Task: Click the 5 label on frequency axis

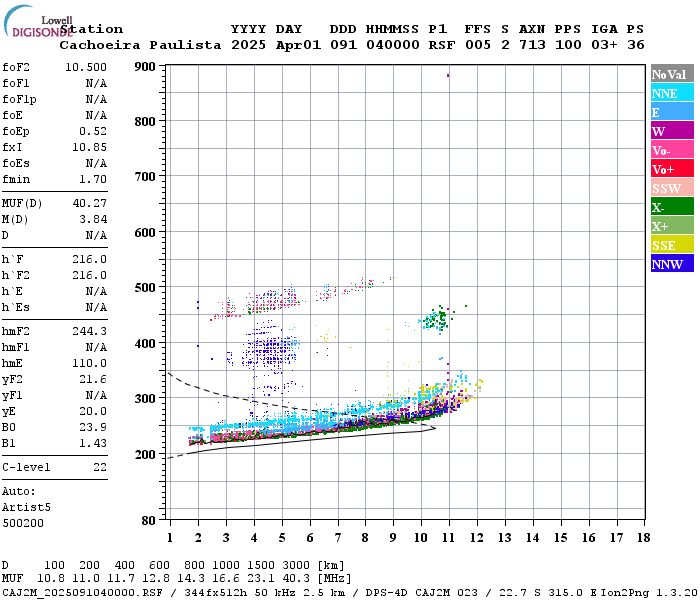Action: click(282, 538)
